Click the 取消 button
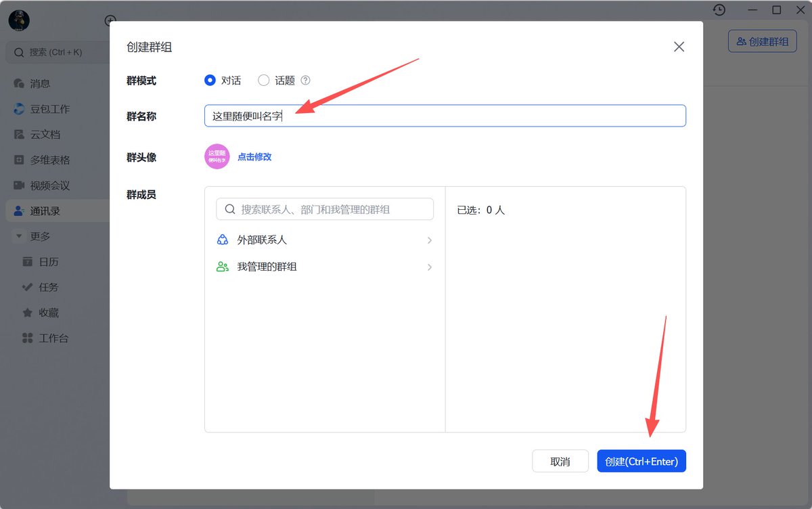The height and width of the screenshot is (509, 812). (x=560, y=461)
